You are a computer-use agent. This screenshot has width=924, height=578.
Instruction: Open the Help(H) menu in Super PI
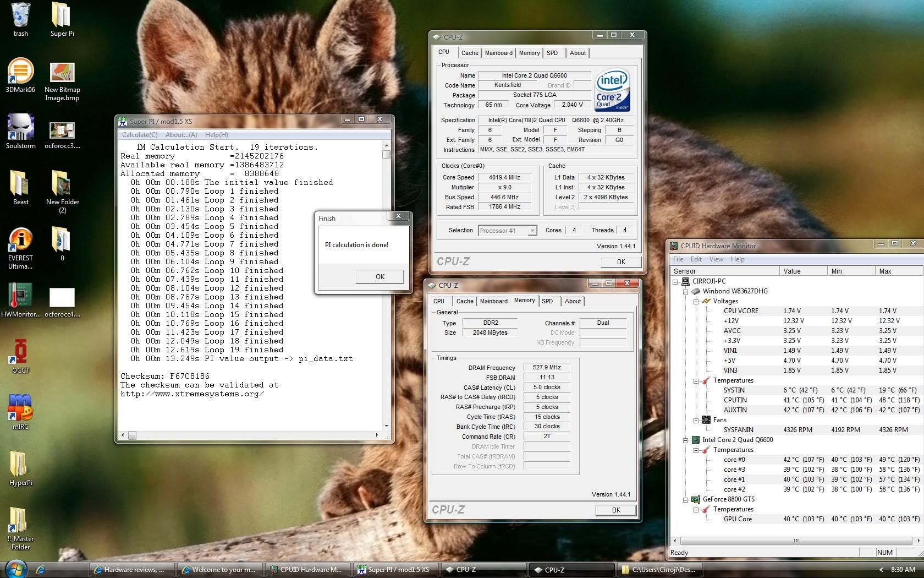(216, 135)
